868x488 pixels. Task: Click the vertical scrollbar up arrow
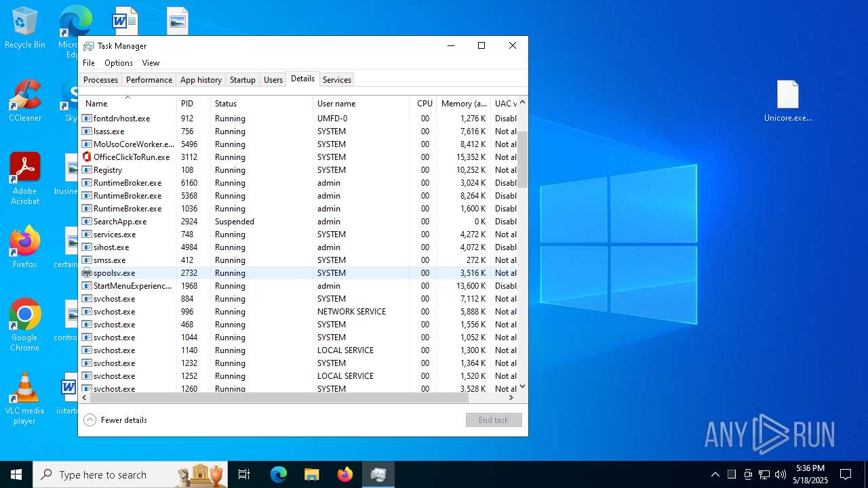pos(522,102)
